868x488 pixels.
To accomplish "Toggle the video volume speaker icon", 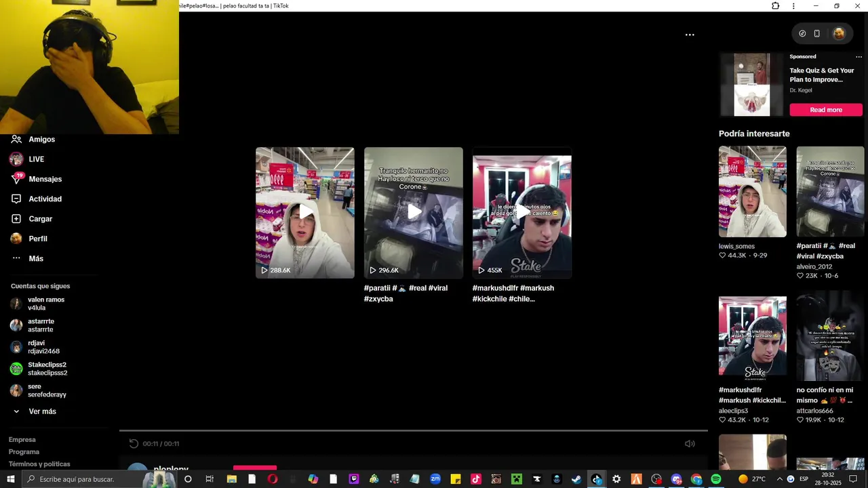I will click(x=690, y=444).
